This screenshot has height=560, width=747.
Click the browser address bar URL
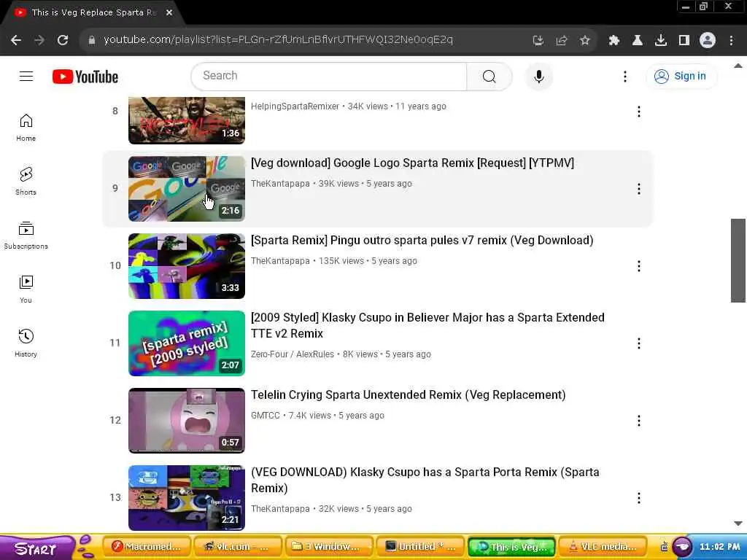coord(278,39)
